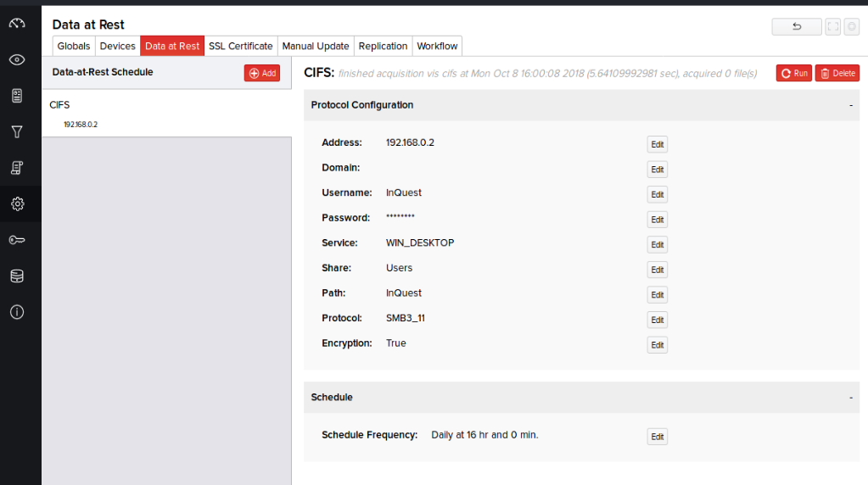Click the undo back arrow button
Viewport: 868px width, 485px height.
pyautogui.click(x=797, y=26)
